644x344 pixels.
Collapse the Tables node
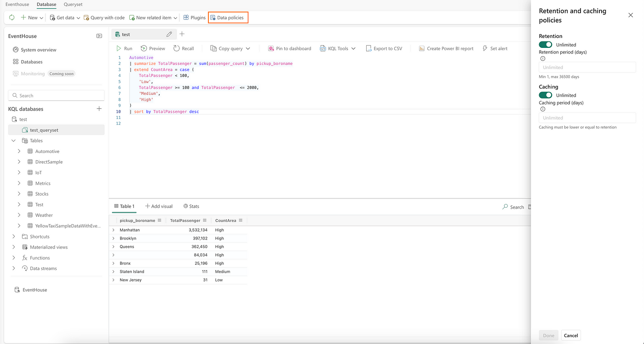(14, 140)
